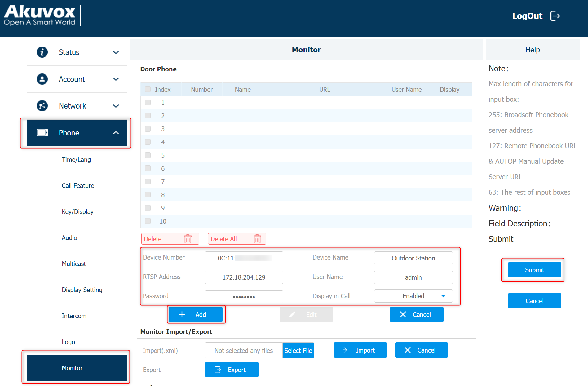Click the Select File button
This screenshot has width=588, height=386.
[298, 350]
